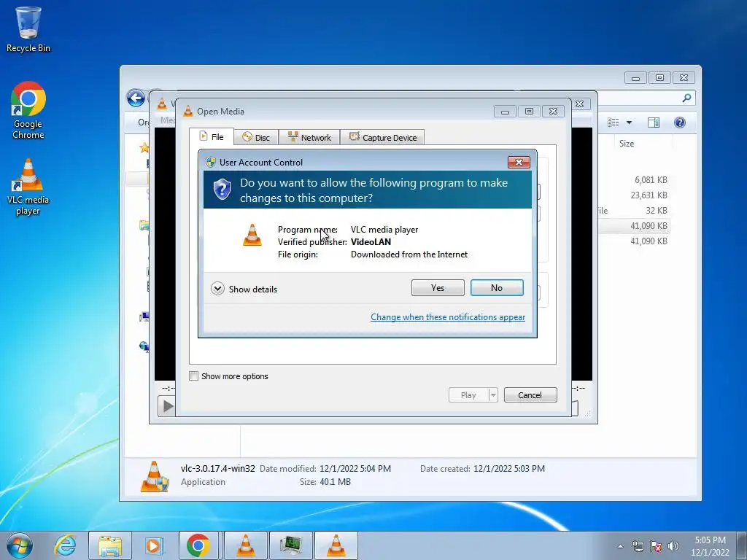Screen dimensions: 747x560
Task: Click the network tray icon
Action: pos(638,546)
